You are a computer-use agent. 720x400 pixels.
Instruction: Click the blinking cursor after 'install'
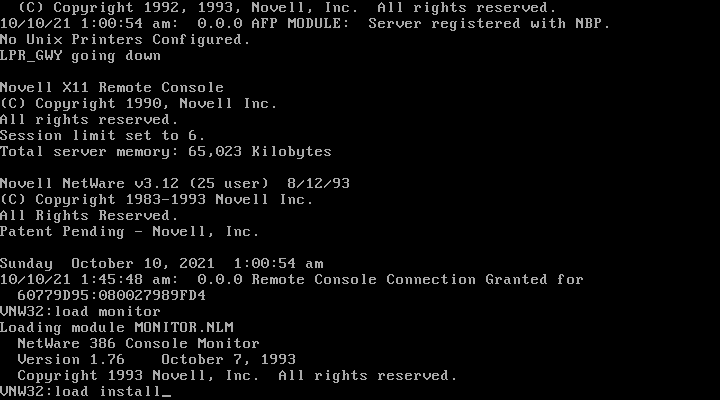(x=166, y=394)
